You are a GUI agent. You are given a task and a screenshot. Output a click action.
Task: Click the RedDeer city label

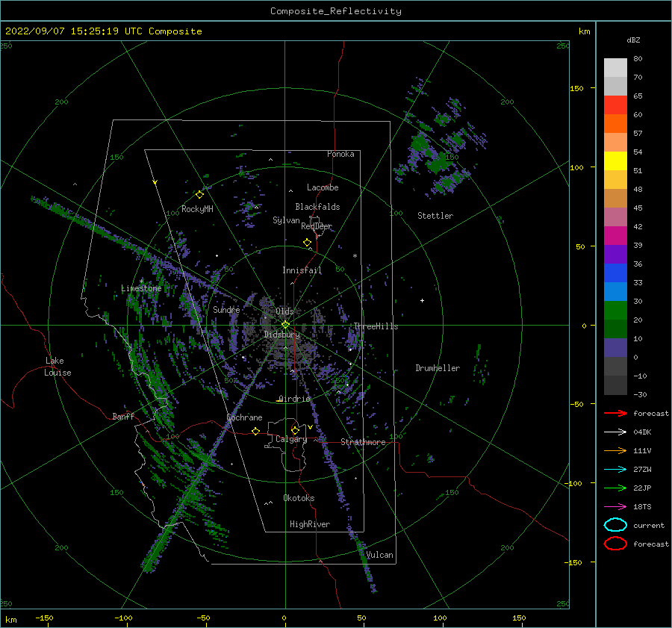pyautogui.click(x=317, y=226)
